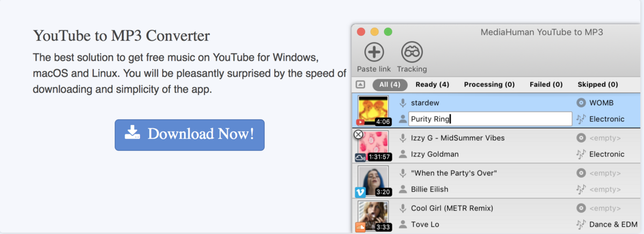Click the Download Now! button
This screenshot has height=234, width=644.
[189, 135]
